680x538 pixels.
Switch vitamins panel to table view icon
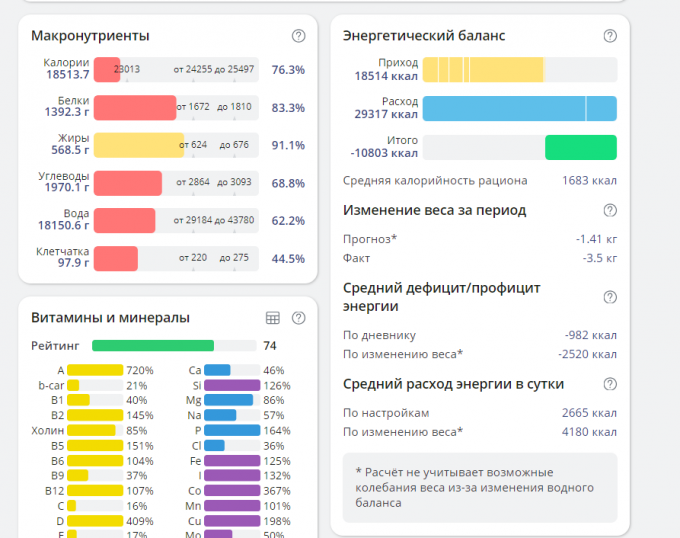pos(272,318)
